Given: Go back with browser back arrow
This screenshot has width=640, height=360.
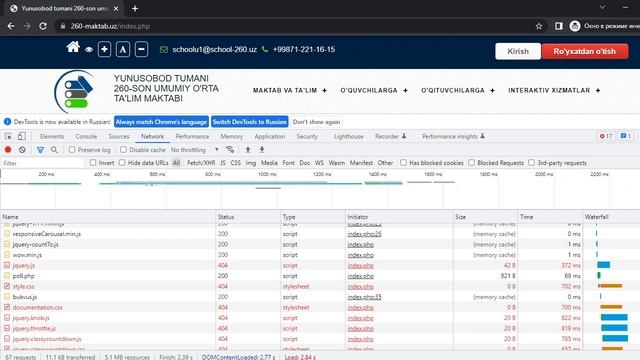Looking at the screenshot, I should click(11, 26).
